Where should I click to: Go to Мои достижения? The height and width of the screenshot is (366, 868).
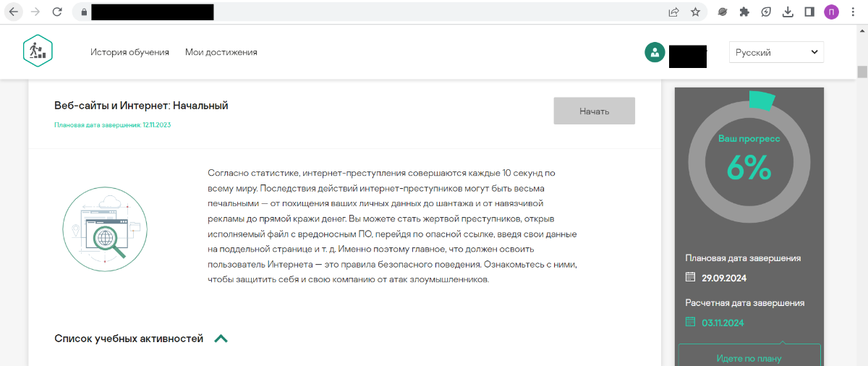click(x=221, y=52)
